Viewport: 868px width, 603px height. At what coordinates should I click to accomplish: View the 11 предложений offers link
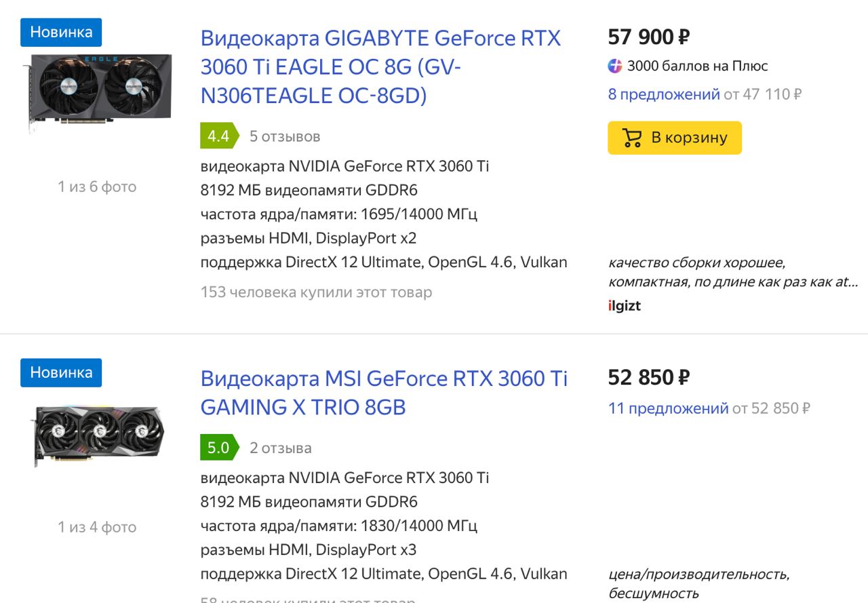point(669,408)
